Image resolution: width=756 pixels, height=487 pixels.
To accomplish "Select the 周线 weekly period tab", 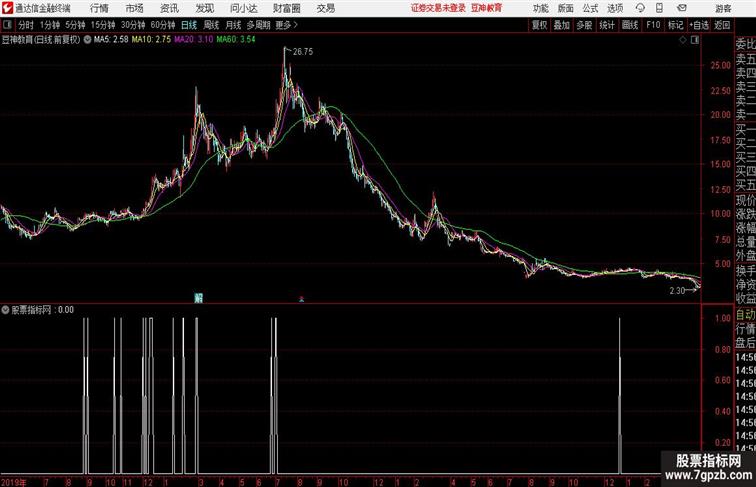I will (x=211, y=25).
